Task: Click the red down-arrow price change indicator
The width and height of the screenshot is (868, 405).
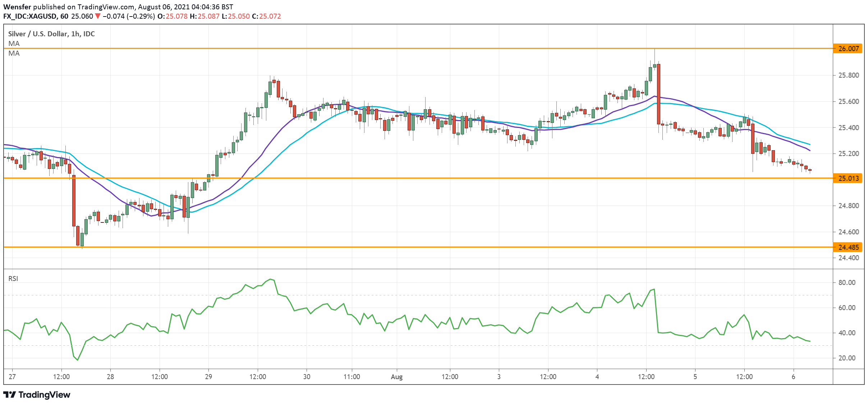Action: (x=97, y=16)
